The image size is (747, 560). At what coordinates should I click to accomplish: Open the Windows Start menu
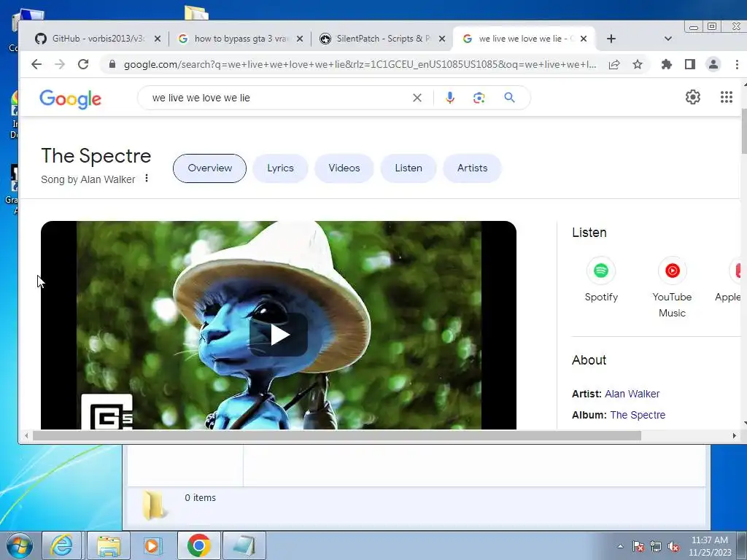click(x=20, y=545)
